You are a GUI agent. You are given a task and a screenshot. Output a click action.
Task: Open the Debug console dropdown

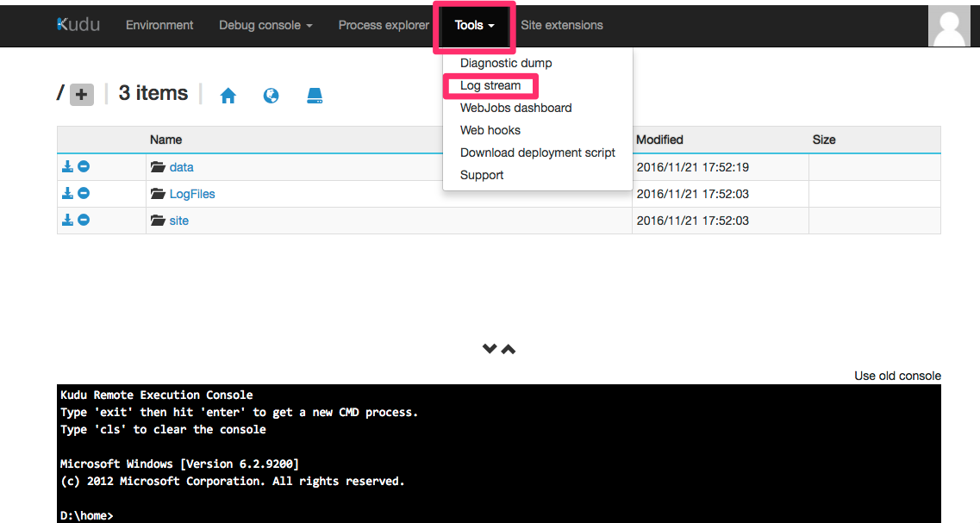pos(265,25)
